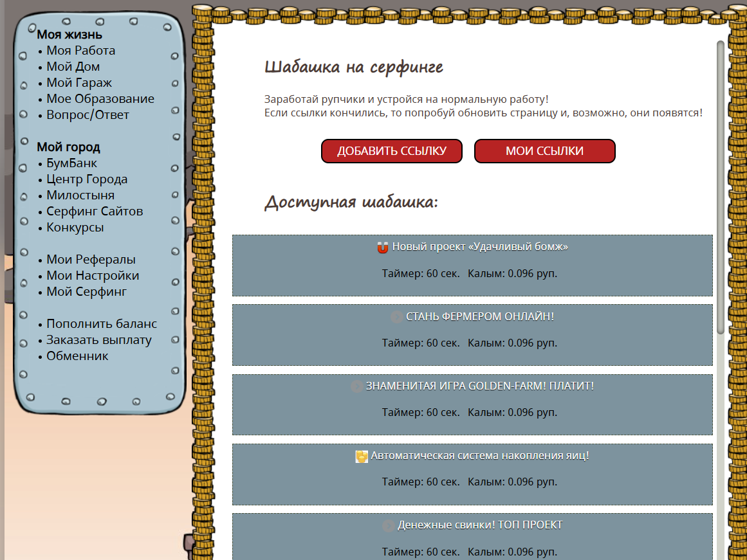The width and height of the screenshot is (747, 560).
Task: Open Мой Гараж page
Action: click(x=79, y=83)
